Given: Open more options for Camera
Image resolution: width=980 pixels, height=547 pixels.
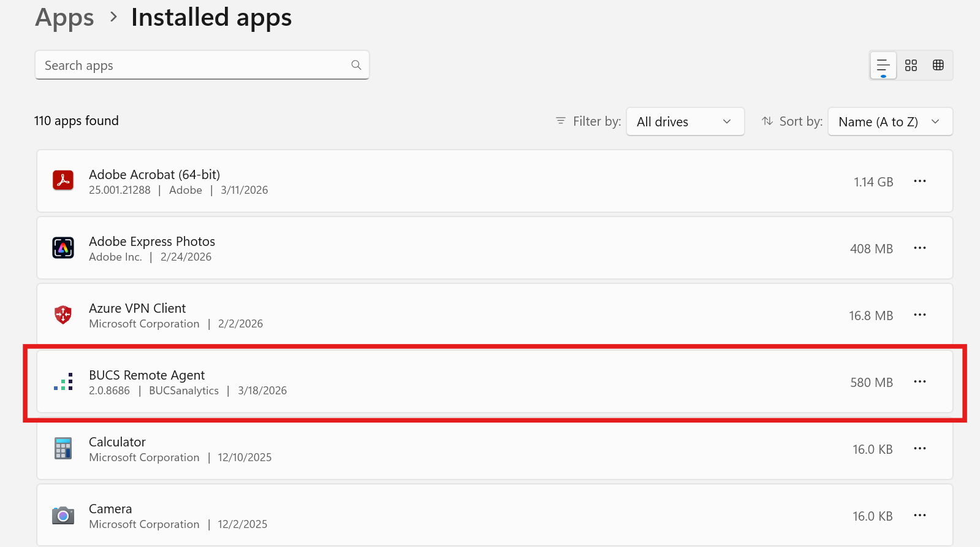Looking at the screenshot, I should pos(919,515).
